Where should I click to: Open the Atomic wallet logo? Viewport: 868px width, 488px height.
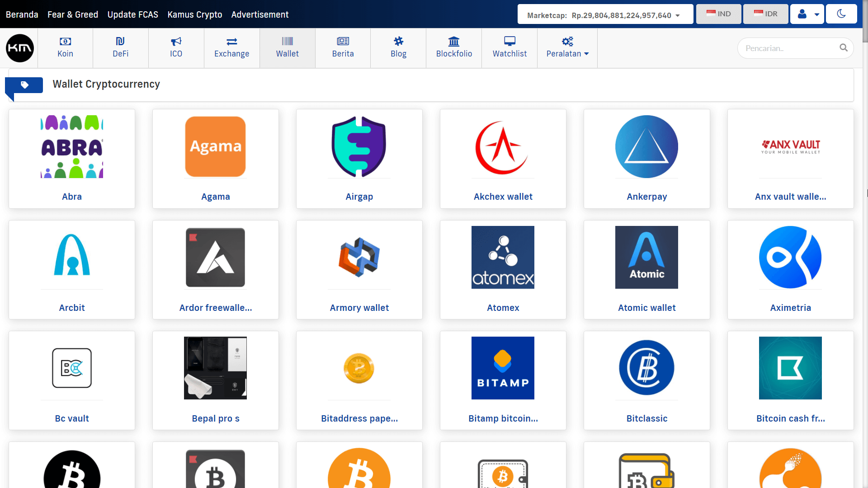tap(646, 257)
